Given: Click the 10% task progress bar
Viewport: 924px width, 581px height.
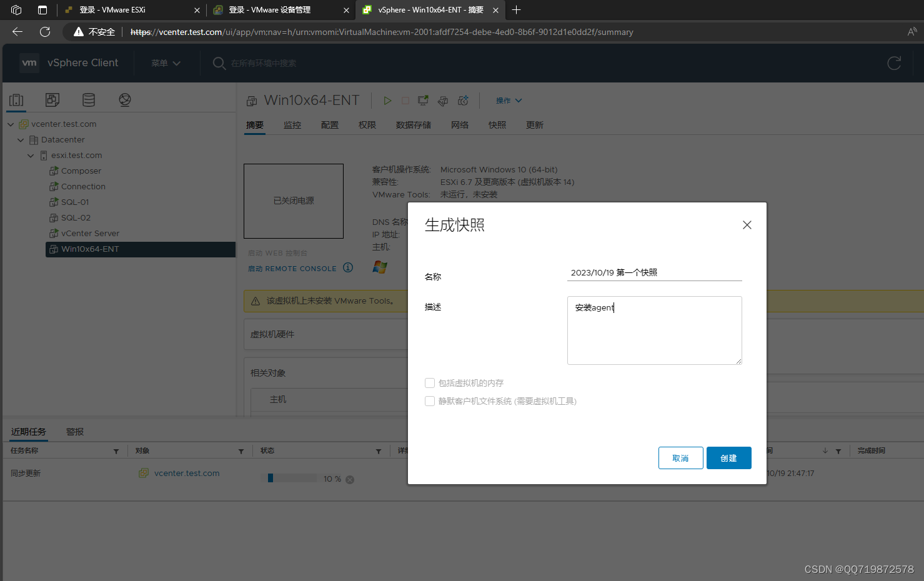Looking at the screenshot, I should 292,478.
